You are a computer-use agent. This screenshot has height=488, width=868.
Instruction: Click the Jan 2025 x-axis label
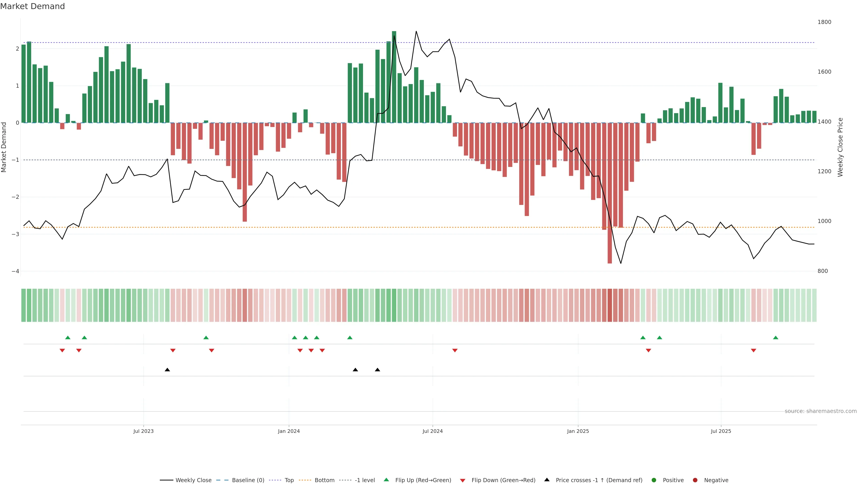click(x=578, y=431)
